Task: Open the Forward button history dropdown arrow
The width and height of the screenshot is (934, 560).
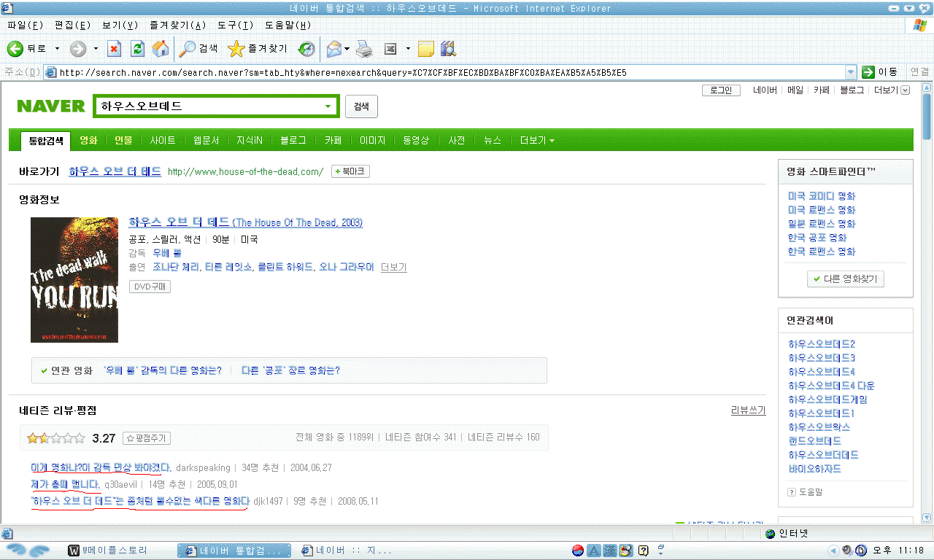Action: point(96,49)
